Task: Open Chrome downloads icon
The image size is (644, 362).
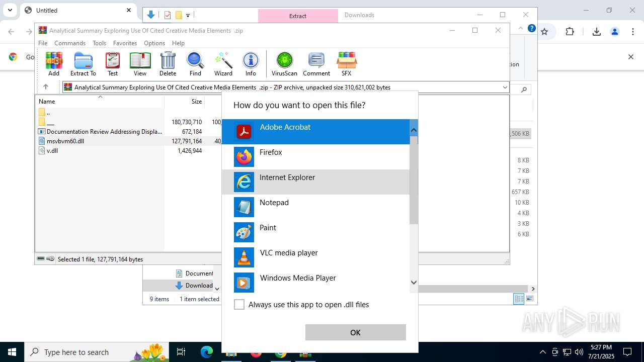Action: coord(597,32)
